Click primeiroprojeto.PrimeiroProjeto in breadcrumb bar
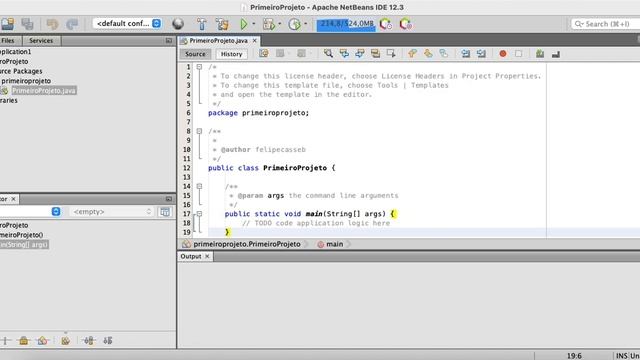640x360 pixels. tap(247, 244)
